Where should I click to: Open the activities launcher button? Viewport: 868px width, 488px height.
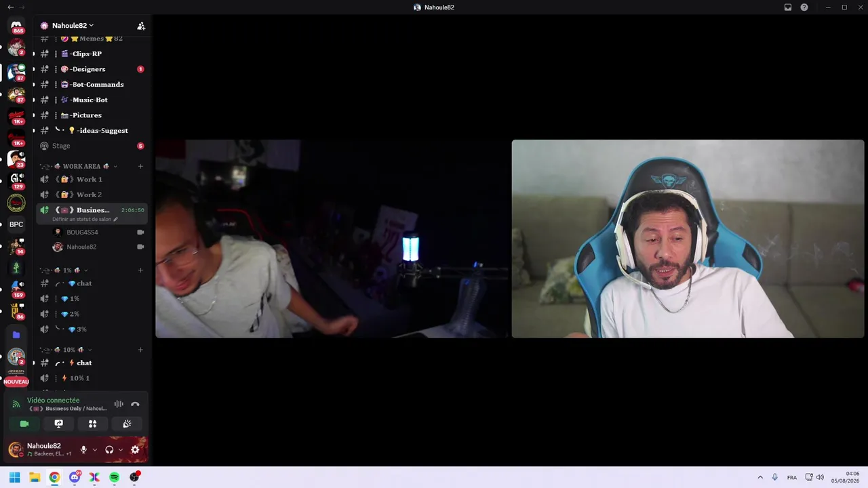[x=93, y=424]
